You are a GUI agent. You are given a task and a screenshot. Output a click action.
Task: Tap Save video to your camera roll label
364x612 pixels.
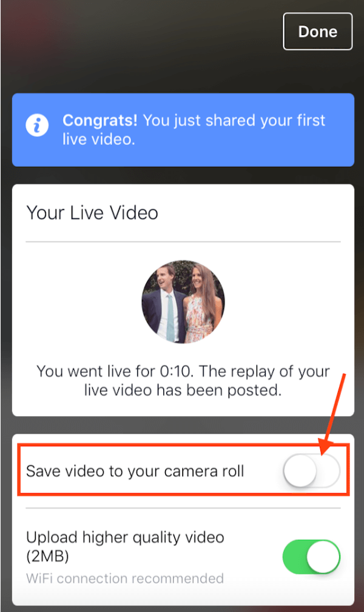[x=135, y=471]
